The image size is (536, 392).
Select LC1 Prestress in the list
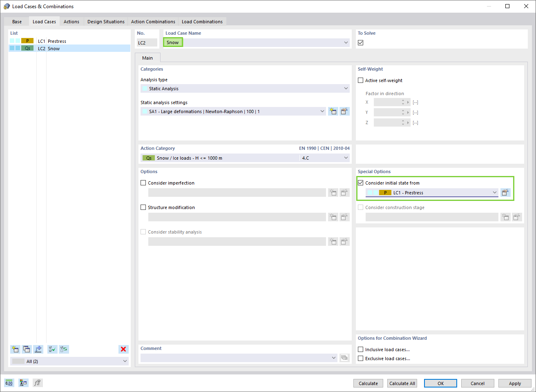57,41
